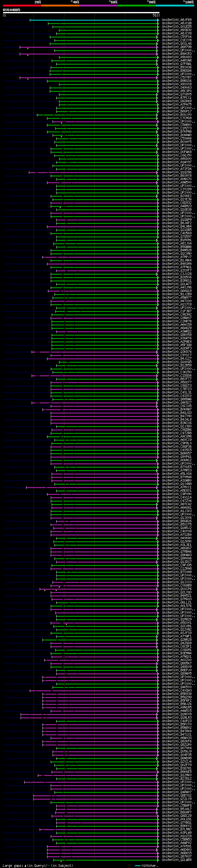Screen dimensions: 197x868
Task: Click the UniRef100_A7MXI1 row label
Action: (177, 487)
